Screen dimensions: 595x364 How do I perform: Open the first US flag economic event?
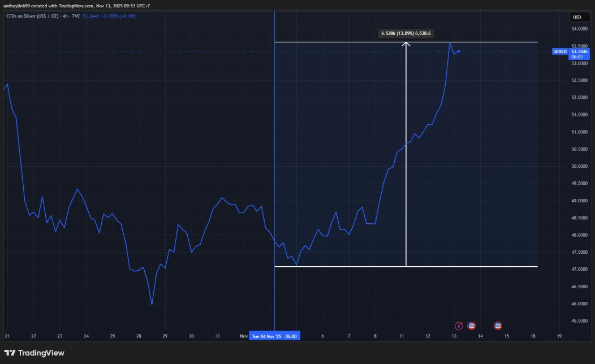tap(471, 326)
